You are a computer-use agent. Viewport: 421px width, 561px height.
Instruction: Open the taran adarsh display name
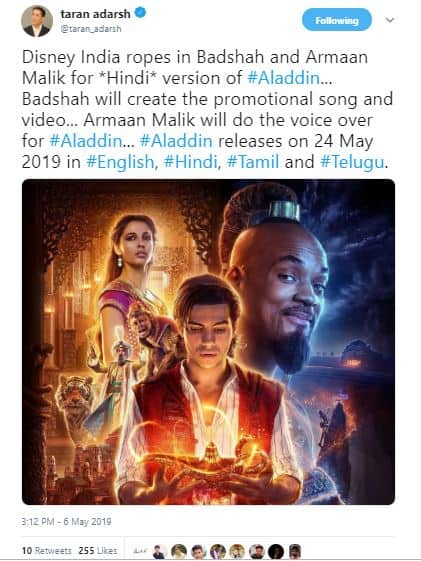(96, 14)
